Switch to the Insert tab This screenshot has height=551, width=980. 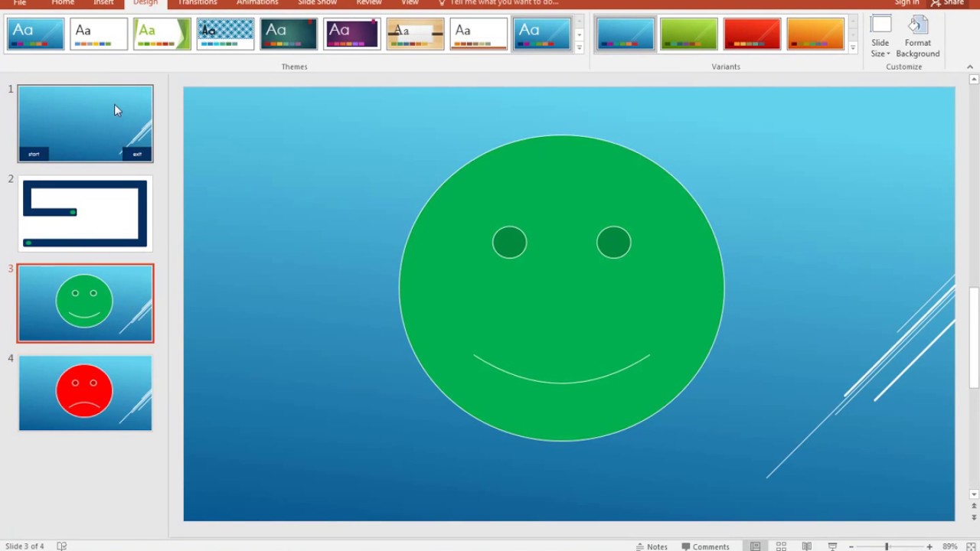coord(103,3)
